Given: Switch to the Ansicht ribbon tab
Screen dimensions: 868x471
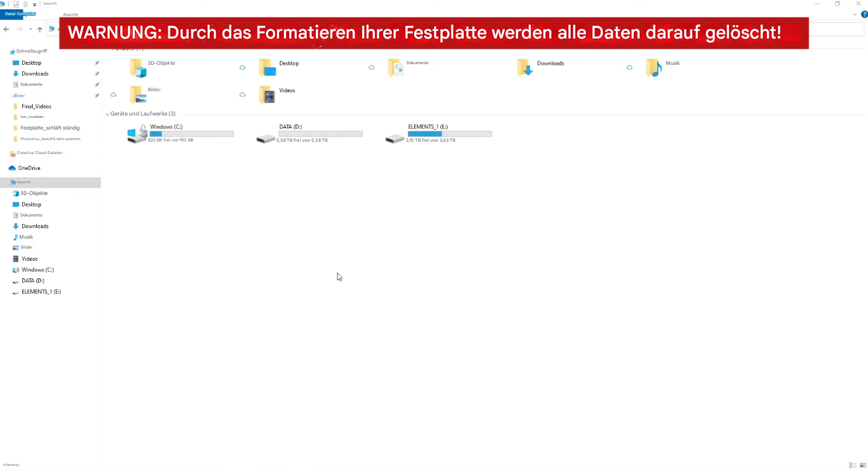Looking at the screenshot, I should click(70, 15).
